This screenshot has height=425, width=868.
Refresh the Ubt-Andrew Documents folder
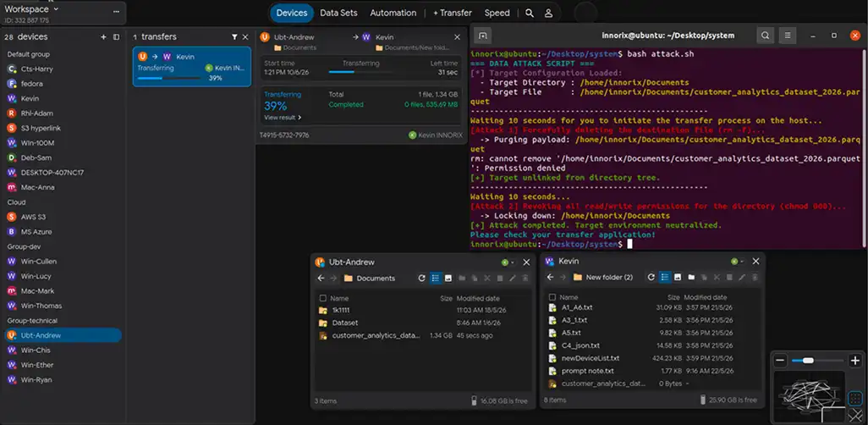(x=422, y=279)
